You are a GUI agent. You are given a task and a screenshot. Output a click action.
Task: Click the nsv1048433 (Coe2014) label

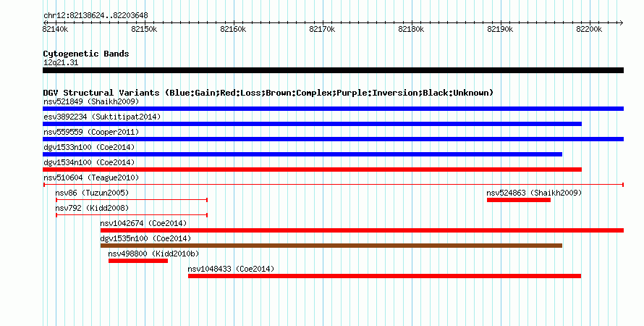231,269
